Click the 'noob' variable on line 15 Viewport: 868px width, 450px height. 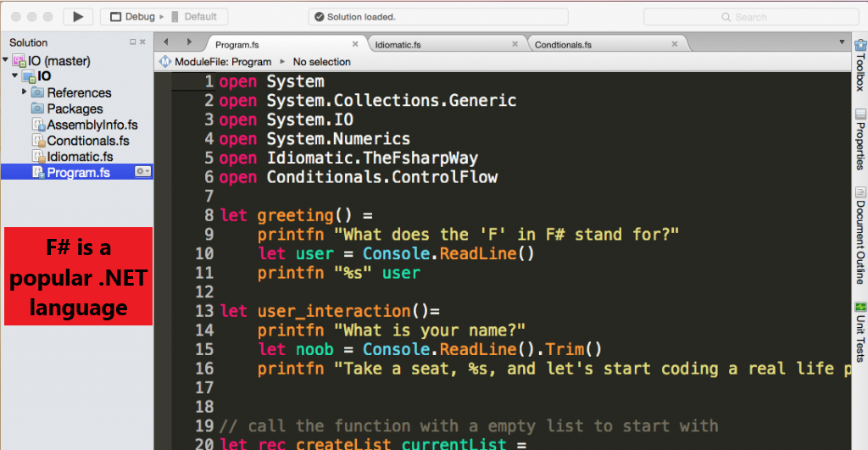coord(314,349)
